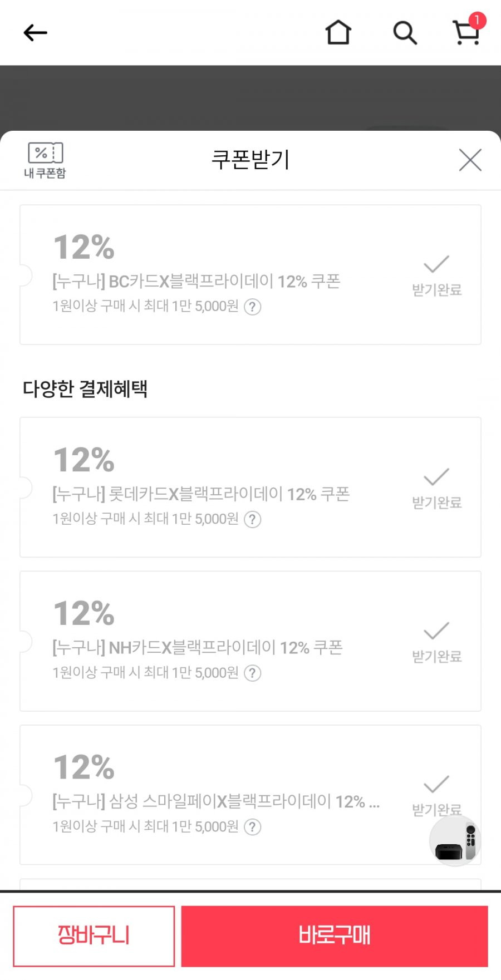
Task: Buy now with 바로구매 button
Action: (335, 936)
